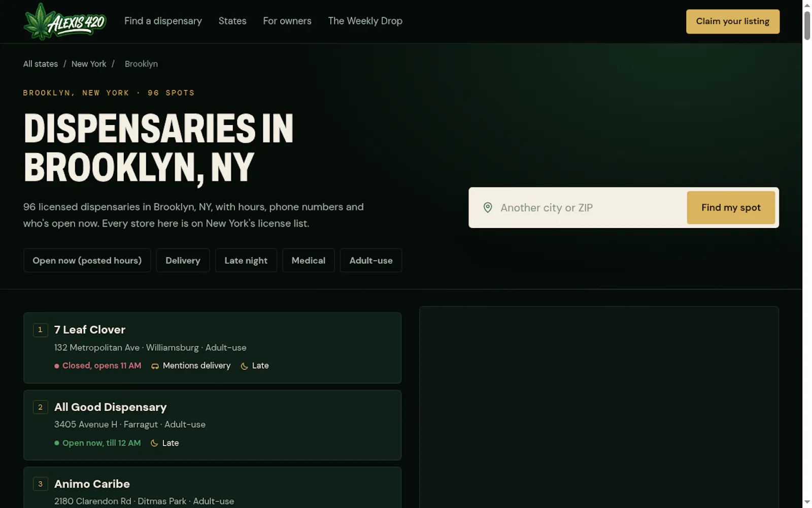The height and width of the screenshot is (508, 812).
Task: Go to All states breadcrumb
Action: tap(41, 64)
